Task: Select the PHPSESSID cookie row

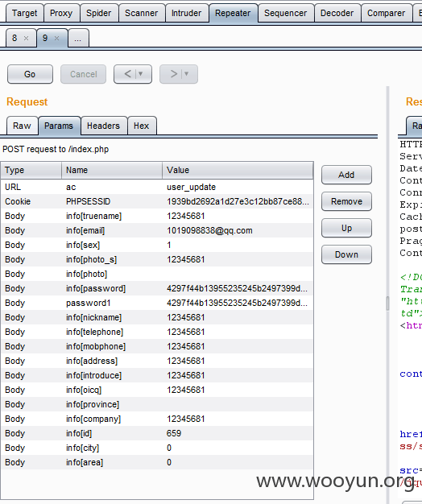Action: click(x=157, y=201)
